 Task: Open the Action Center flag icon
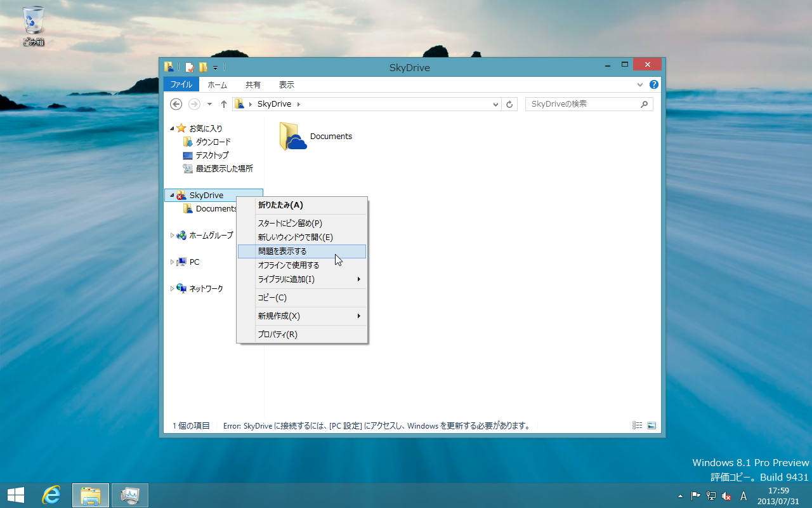point(696,496)
